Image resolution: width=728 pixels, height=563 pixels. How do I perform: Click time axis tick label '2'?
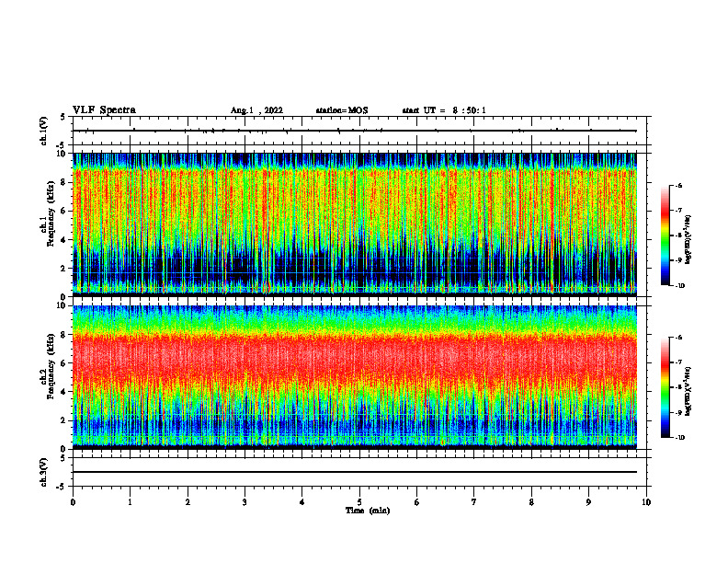pyautogui.click(x=188, y=502)
